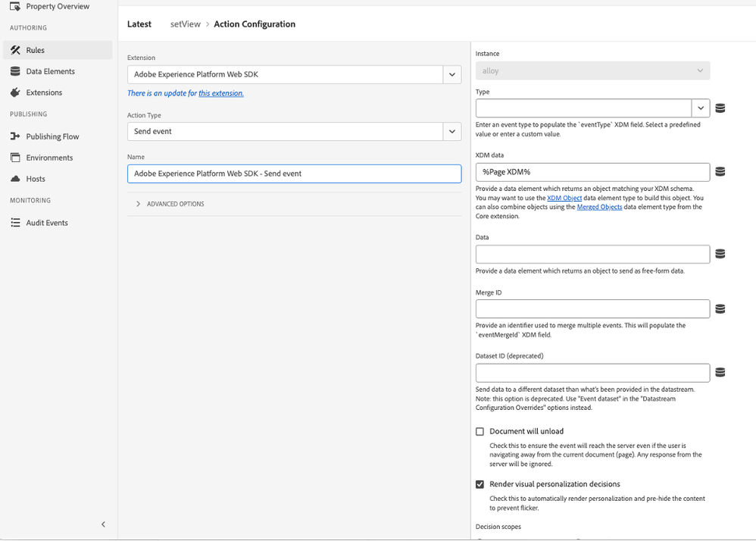Open the XDM Object link
The width and height of the screenshot is (756, 541).
(564, 199)
